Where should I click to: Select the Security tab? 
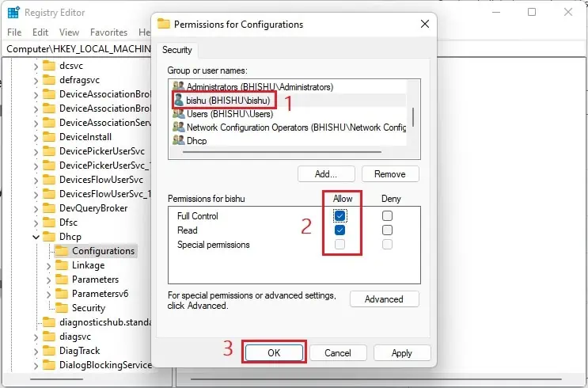177,50
